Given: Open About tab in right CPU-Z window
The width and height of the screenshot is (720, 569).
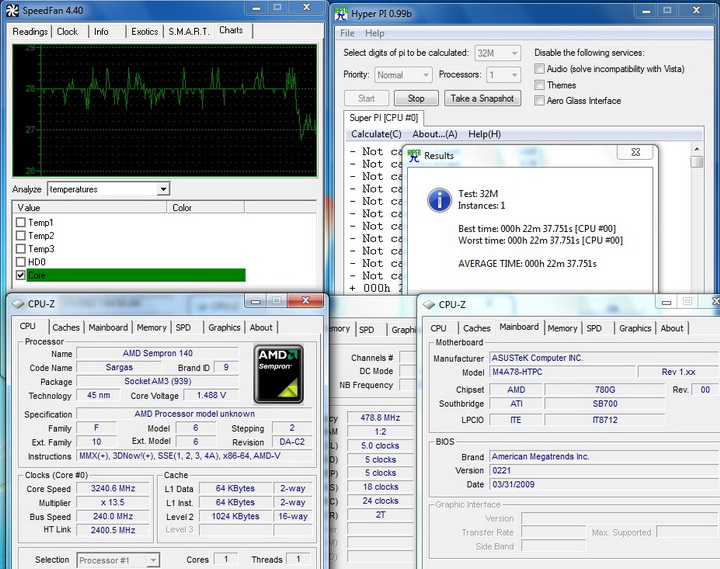Looking at the screenshot, I should pyautogui.click(x=672, y=328).
